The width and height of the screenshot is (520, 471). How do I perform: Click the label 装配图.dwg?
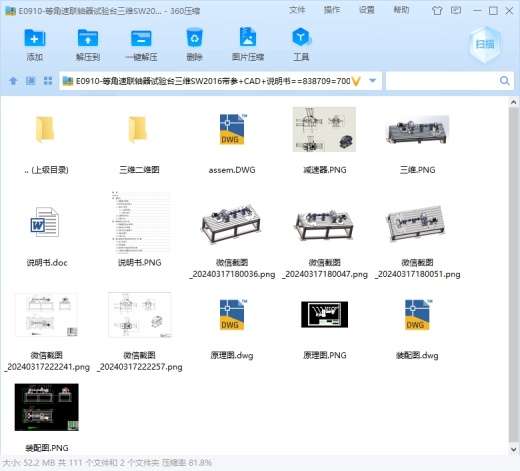[x=417, y=355]
